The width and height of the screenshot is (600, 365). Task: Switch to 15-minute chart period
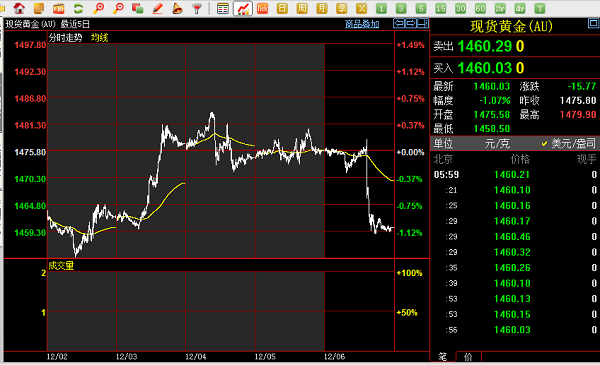point(440,8)
